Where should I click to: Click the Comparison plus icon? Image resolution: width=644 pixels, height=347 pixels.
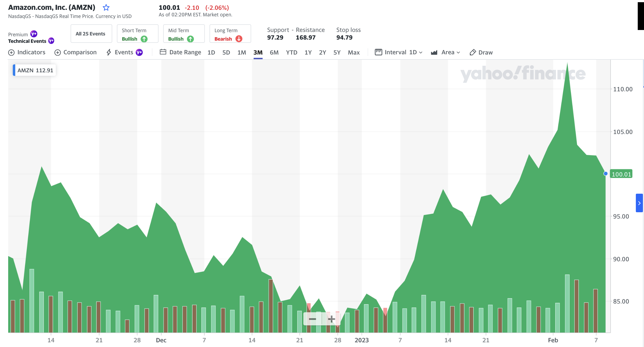[57, 52]
